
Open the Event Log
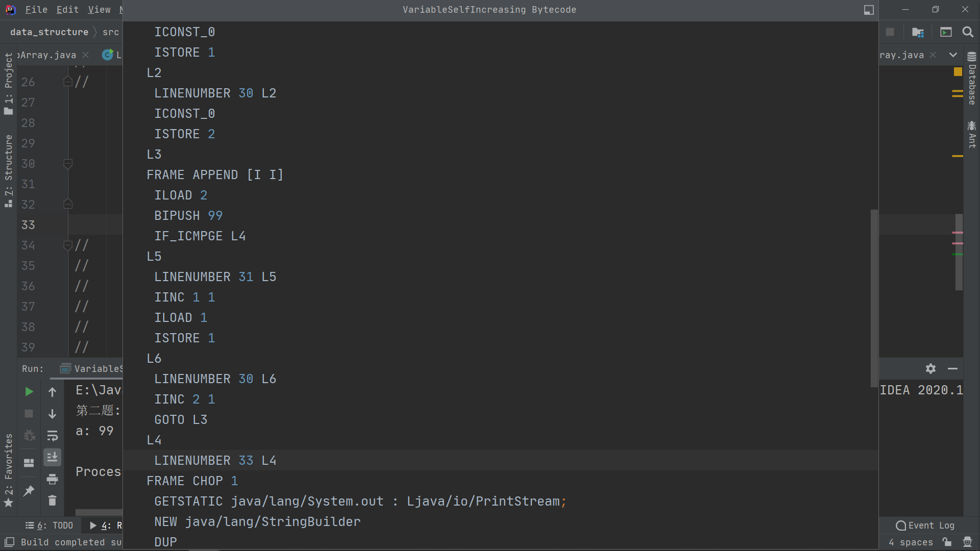925,525
